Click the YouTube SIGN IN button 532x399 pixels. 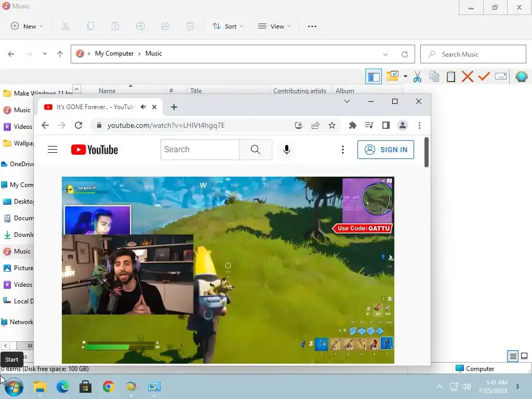pos(385,150)
